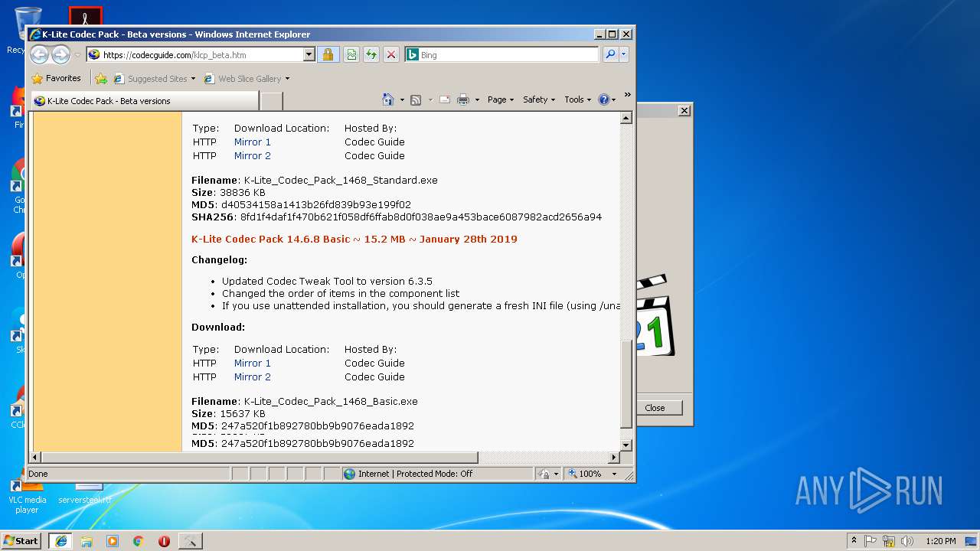Click the volume speaker tray icon
This screenshot has height=551, width=980.
click(x=906, y=541)
